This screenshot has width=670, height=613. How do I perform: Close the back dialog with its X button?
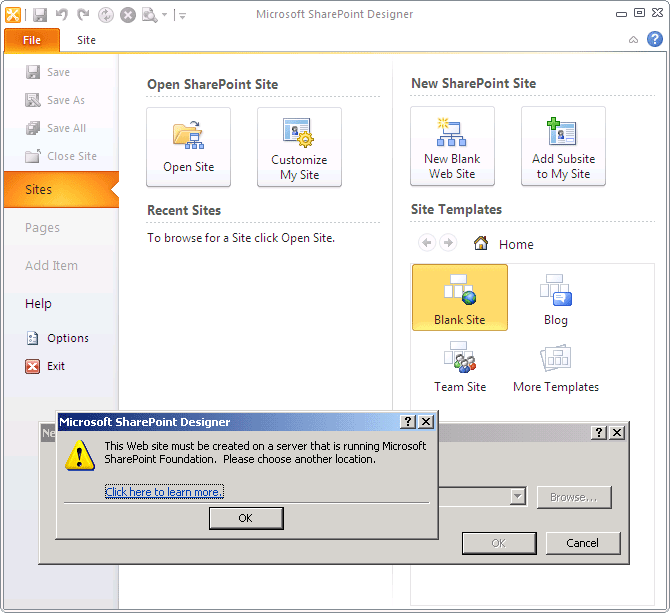click(x=617, y=433)
